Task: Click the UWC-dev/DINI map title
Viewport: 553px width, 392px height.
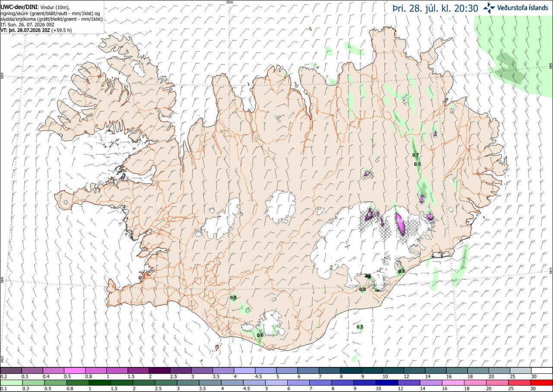Action: (19, 7)
